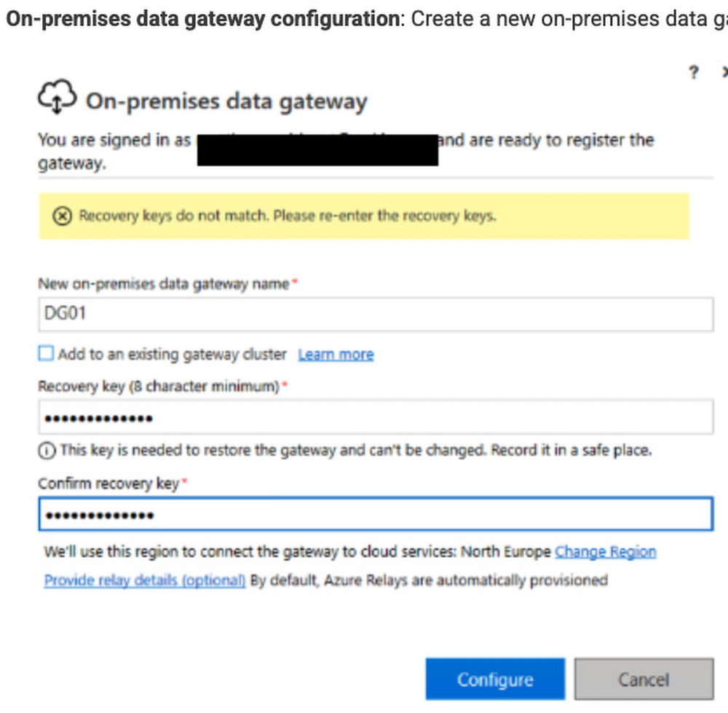Click the bold configuration heading above dialog
This screenshot has width=728, height=713.
200,19
